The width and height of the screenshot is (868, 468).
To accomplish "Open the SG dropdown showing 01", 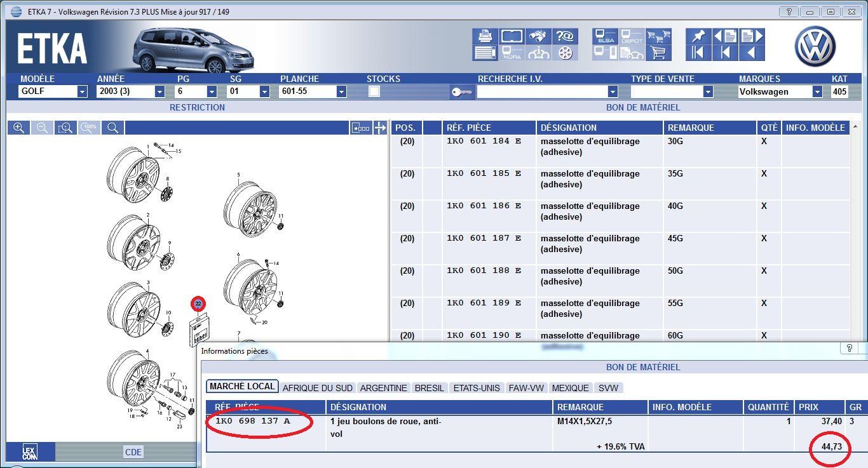I will (264, 91).
